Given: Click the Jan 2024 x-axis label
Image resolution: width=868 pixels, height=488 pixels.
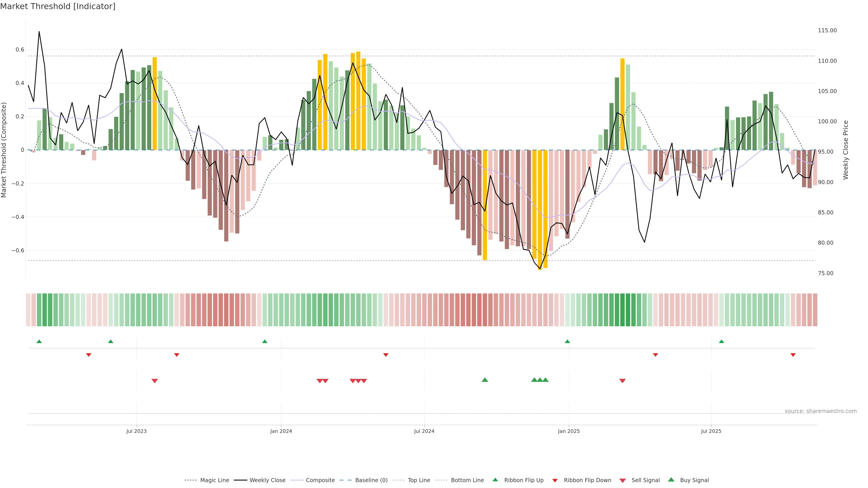Looking at the screenshot, I should coord(281,431).
